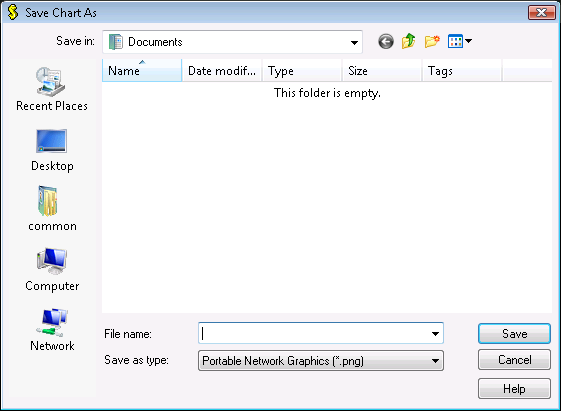The width and height of the screenshot is (561, 411).
Task: Open the View menu icon
Action: tap(460, 41)
